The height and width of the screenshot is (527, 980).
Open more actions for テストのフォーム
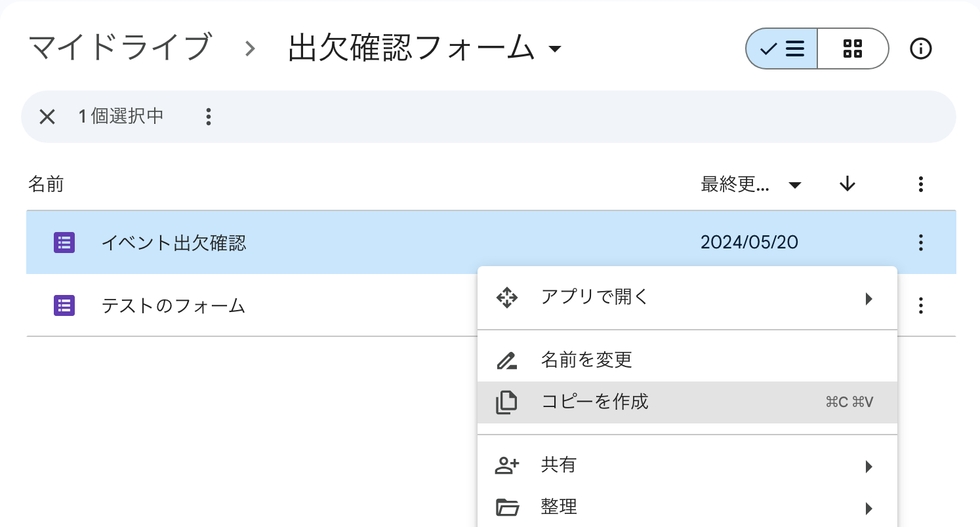tap(921, 305)
